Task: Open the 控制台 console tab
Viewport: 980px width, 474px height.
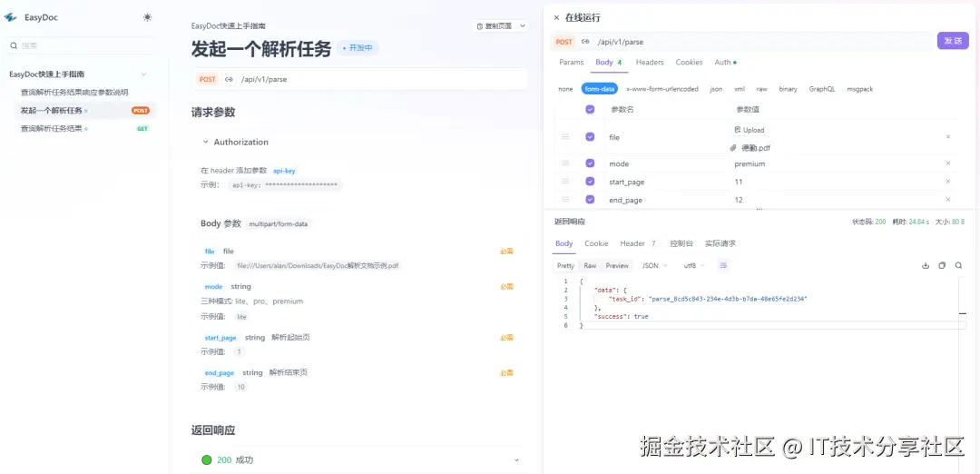Action: click(681, 244)
